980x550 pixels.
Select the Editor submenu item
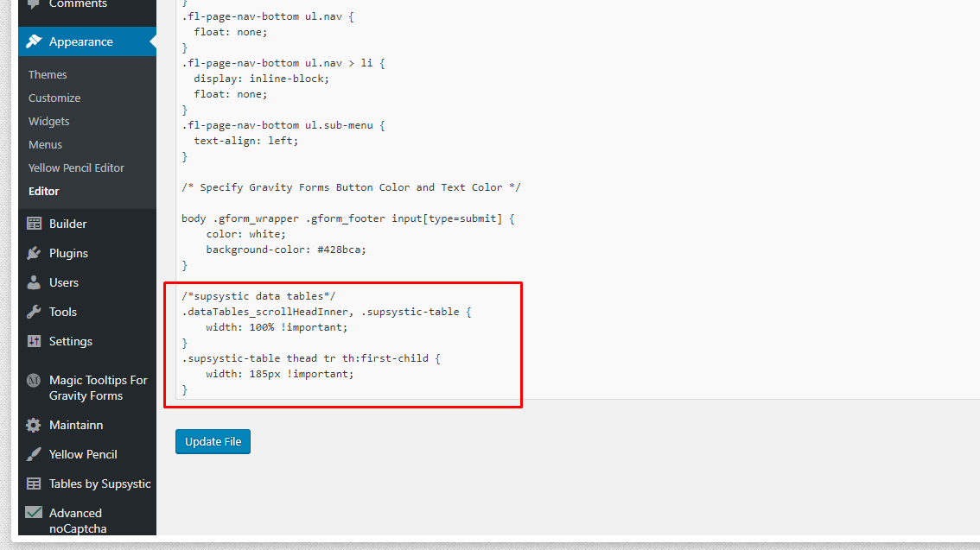tap(44, 192)
